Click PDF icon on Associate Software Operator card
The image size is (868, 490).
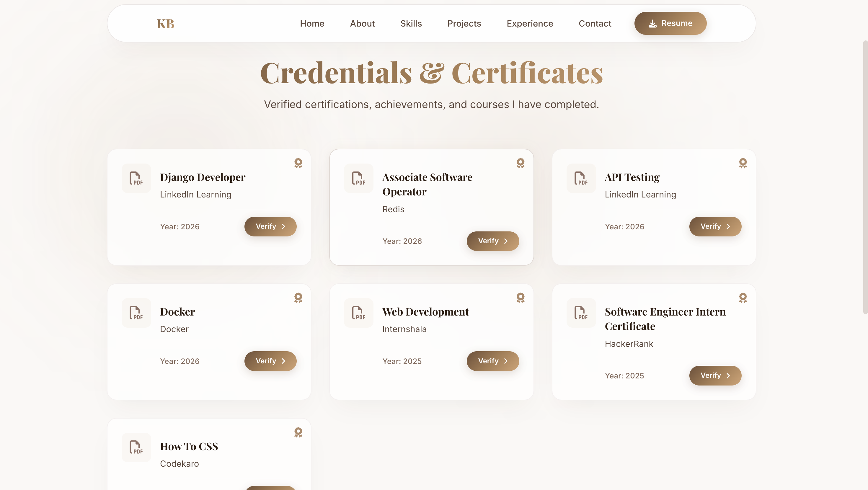(358, 178)
